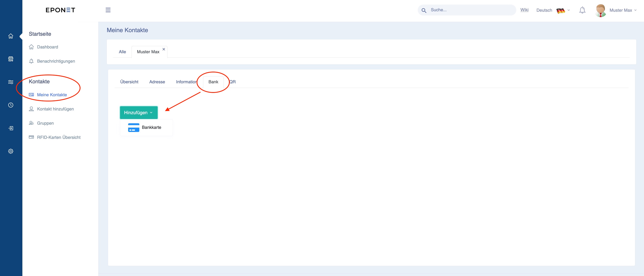
Task: Go to Dashboard in side menu
Action: click(47, 47)
